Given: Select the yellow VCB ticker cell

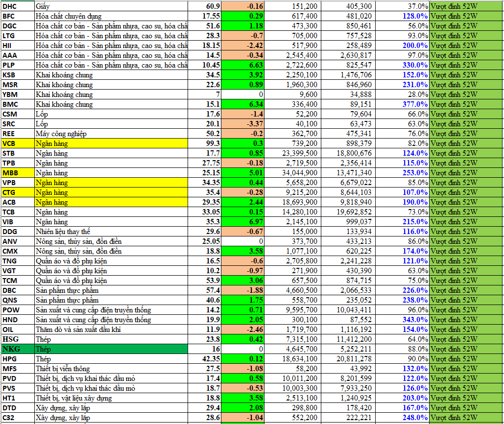Looking at the screenshot, I should point(17,143).
